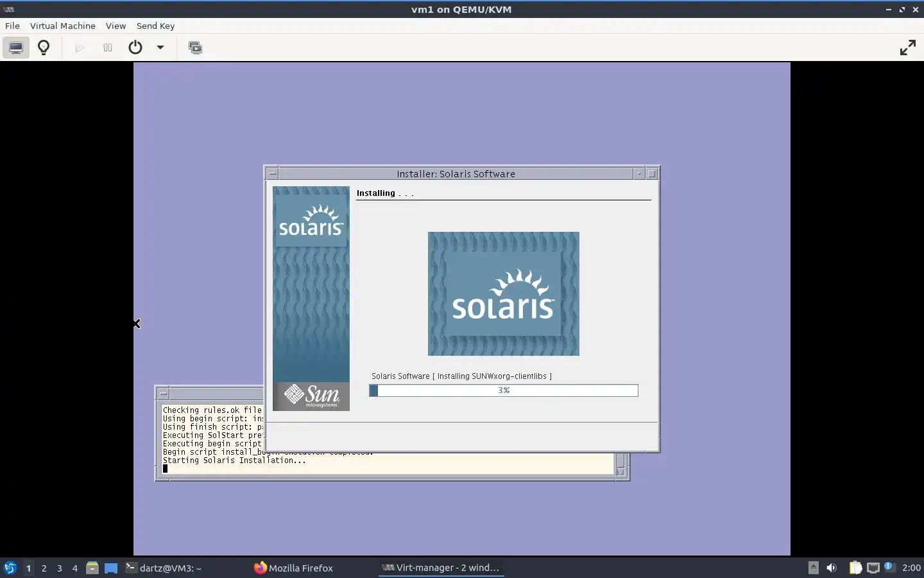Click the Solaris side banner logo
The height and width of the screenshot is (578, 924).
coord(311,220)
